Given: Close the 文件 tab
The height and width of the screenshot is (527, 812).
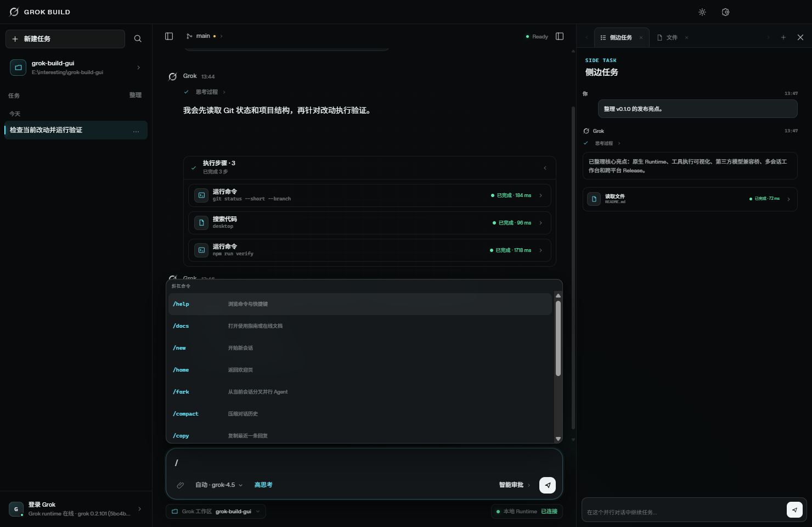Looking at the screenshot, I should [686, 38].
